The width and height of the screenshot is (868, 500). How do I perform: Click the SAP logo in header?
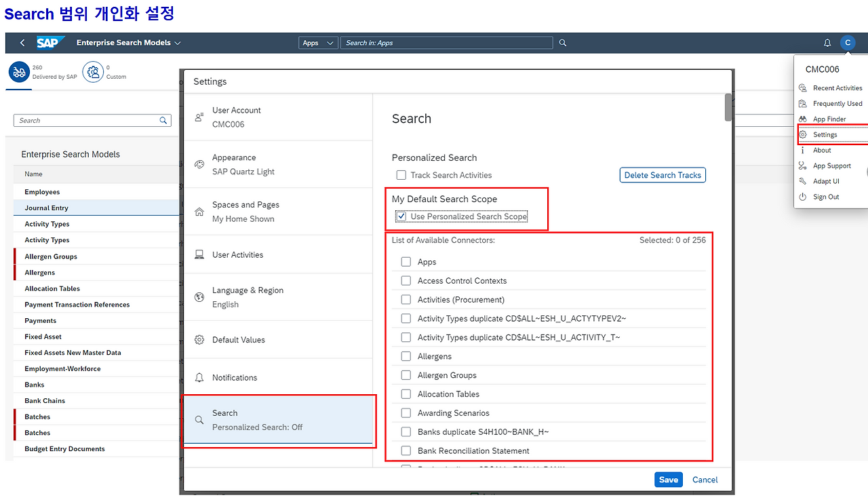50,43
